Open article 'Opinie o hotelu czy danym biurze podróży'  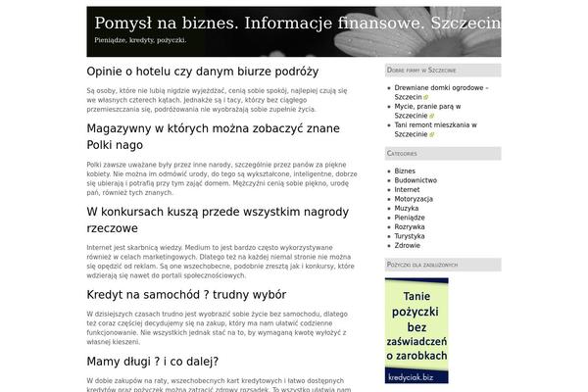tap(203, 72)
